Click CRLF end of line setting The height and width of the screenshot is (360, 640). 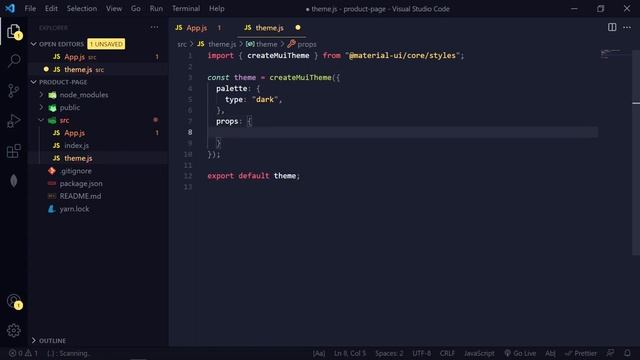447,353
